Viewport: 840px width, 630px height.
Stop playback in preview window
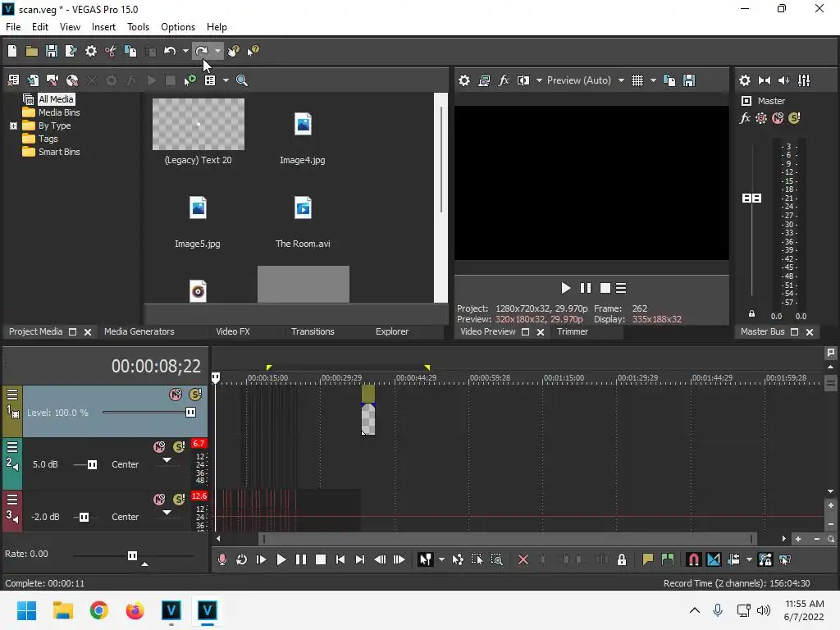pos(605,288)
